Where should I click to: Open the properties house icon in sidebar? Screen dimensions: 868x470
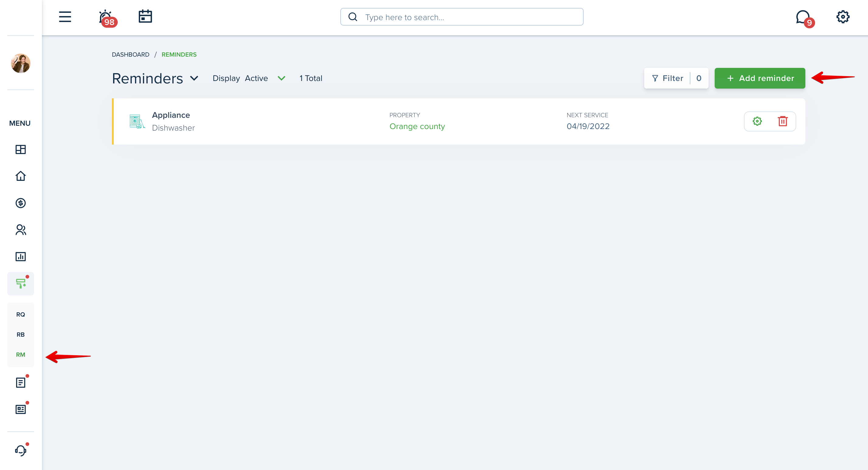click(21, 176)
